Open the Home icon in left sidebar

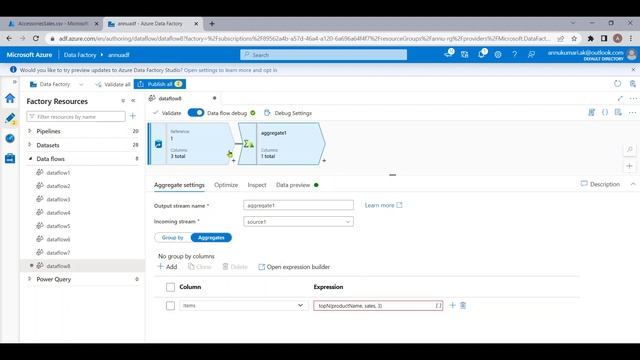[x=10, y=98]
